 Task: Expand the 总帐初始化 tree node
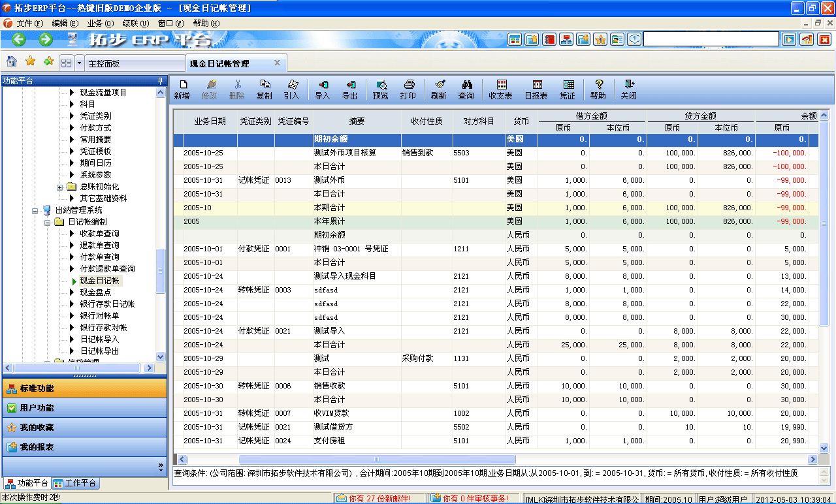[59, 186]
